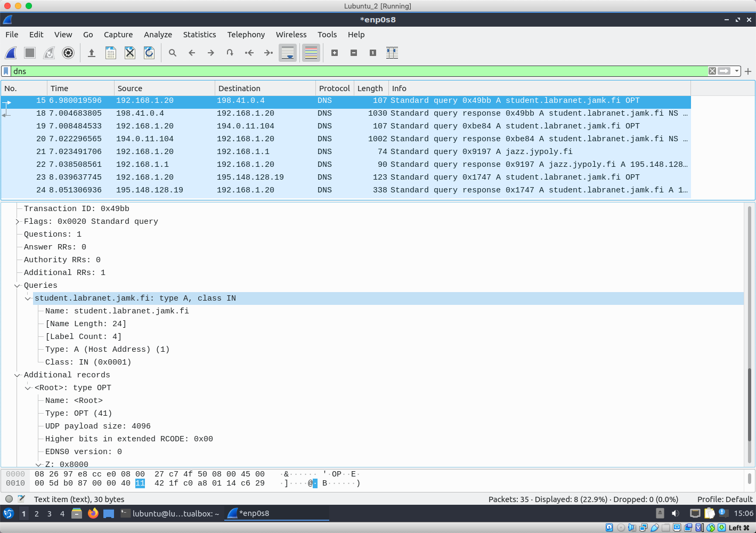Add a display filter button
This screenshot has width=756, height=533.
coord(748,71)
